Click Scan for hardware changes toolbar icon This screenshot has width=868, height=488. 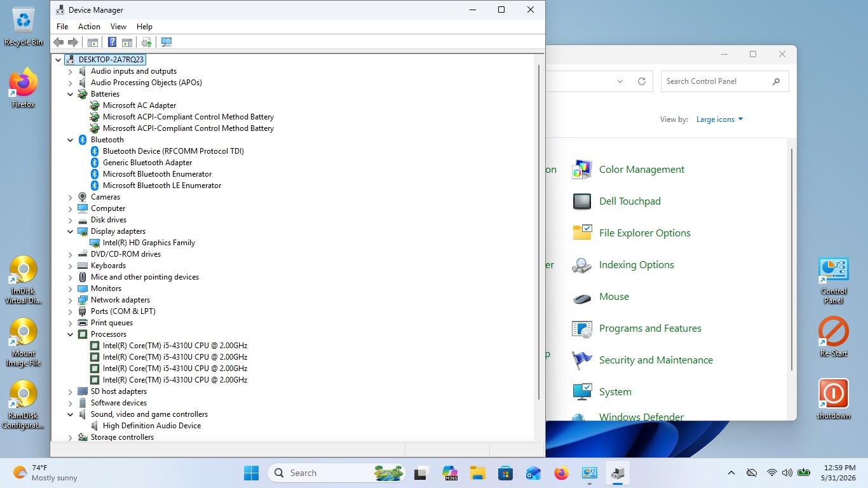[166, 42]
